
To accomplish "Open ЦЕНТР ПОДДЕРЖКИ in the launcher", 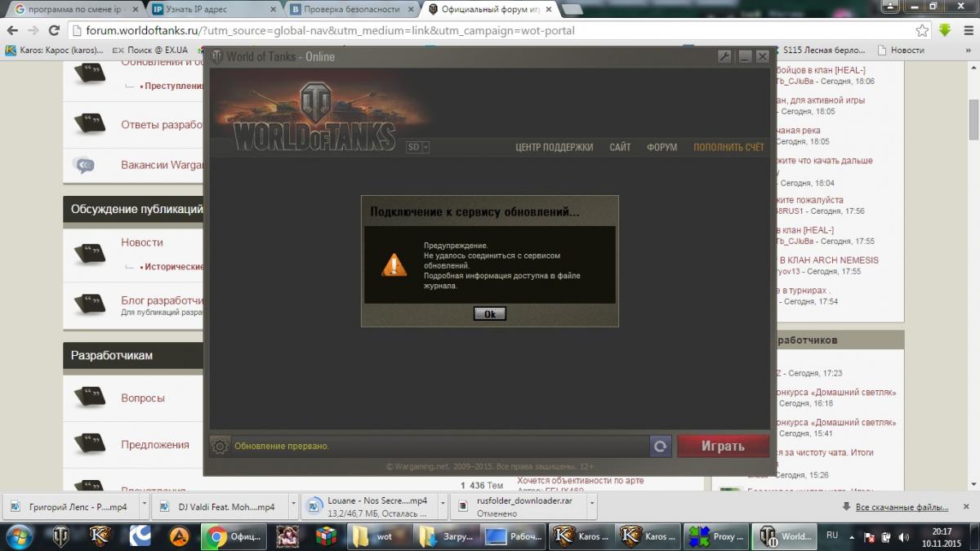I will coord(555,148).
